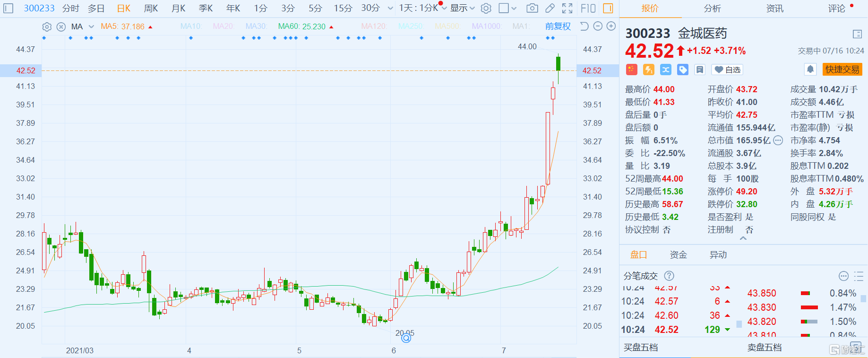
Task: Click the quote panel layout icon
Action: click(x=858, y=34)
